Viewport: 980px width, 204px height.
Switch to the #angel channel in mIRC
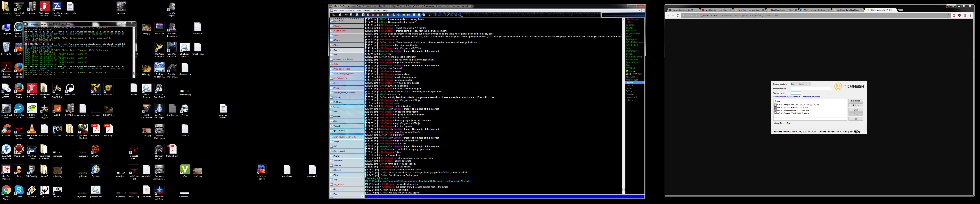(x=347, y=142)
